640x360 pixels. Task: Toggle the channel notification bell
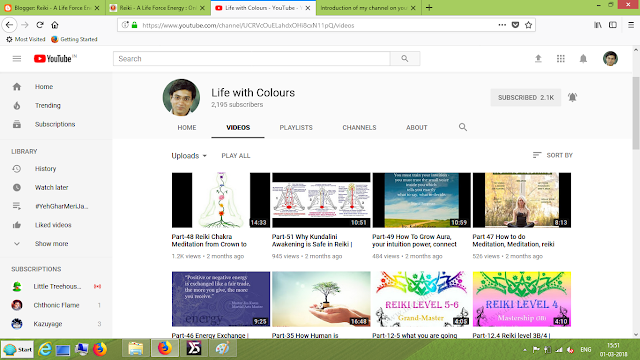572,98
